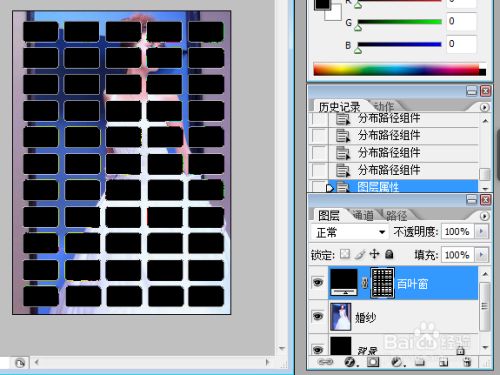
Task: Set history brush source box for 图层属性 state
Action: [318, 187]
